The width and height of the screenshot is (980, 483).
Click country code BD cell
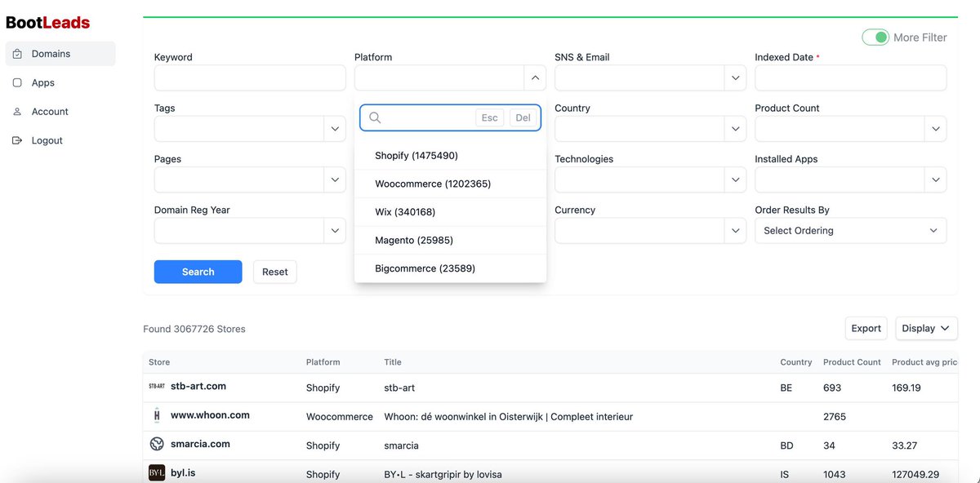click(x=787, y=445)
